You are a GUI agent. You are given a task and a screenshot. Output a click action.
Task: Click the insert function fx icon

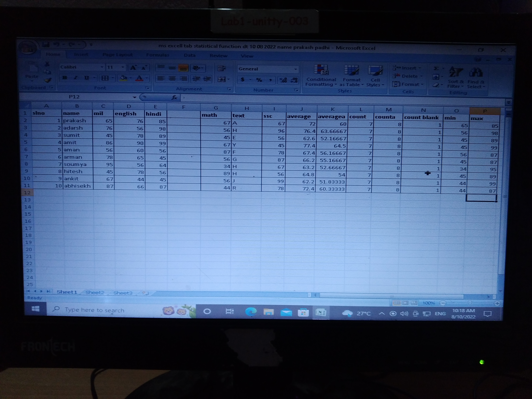pos(174,97)
